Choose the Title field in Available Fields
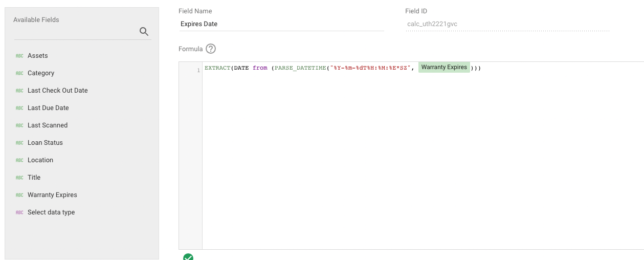644x260 pixels. tap(34, 178)
